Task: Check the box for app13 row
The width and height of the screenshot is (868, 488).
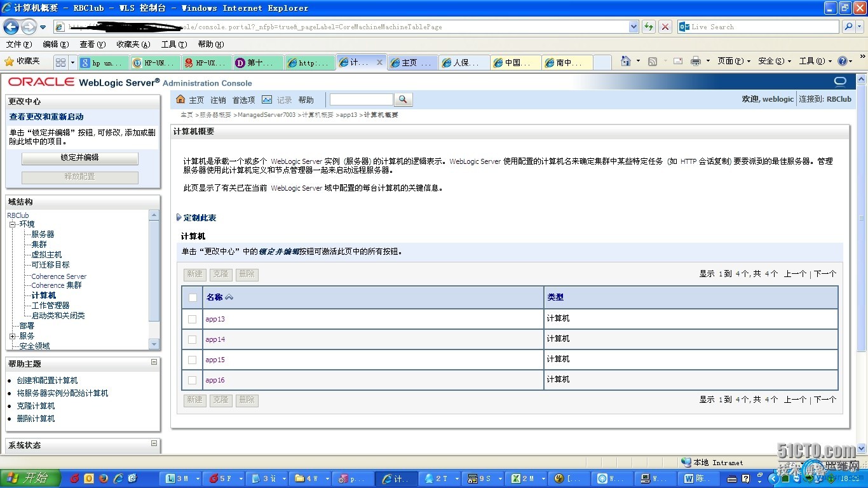Action: point(192,319)
